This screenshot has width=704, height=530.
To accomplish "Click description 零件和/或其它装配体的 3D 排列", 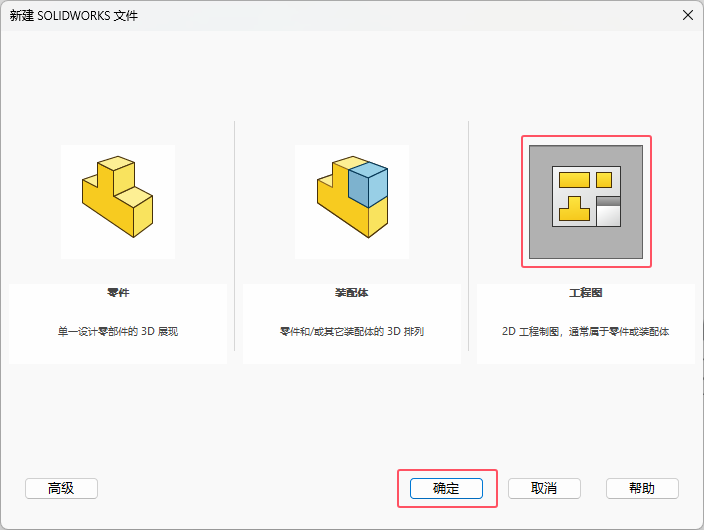I will click(352, 331).
